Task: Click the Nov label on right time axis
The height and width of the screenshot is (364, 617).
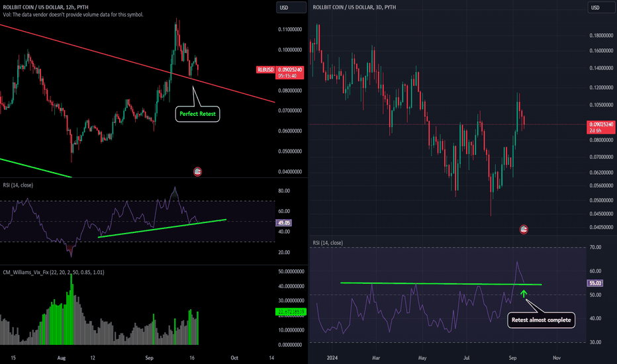Action: (557, 357)
